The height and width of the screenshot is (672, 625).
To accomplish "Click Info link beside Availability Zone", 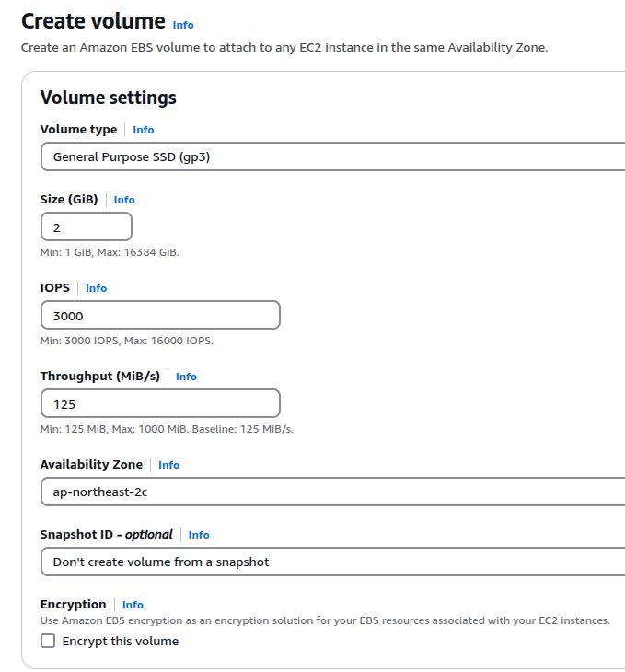I will pos(168,465).
